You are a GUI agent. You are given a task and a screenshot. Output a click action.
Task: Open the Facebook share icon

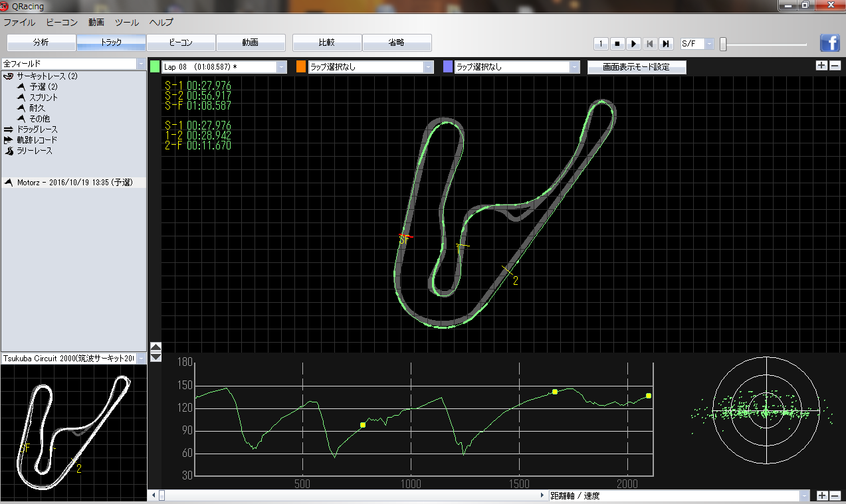(829, 42)
